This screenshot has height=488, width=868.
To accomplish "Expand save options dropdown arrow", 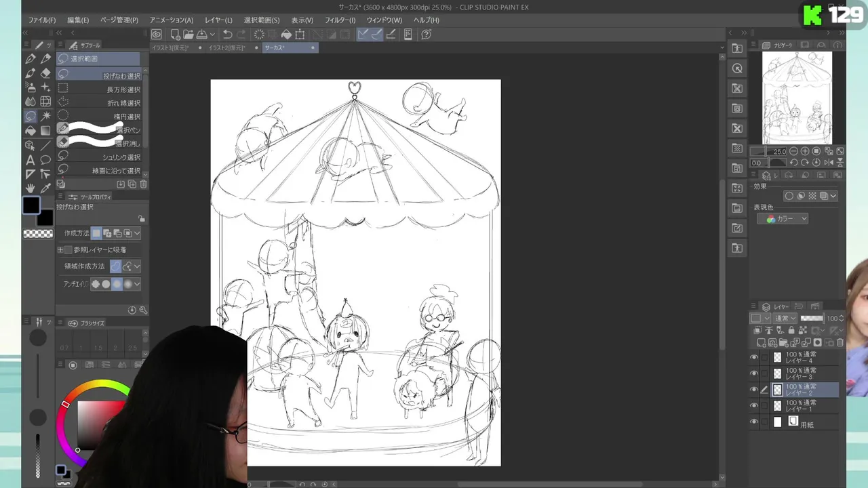I will point(212,34).
